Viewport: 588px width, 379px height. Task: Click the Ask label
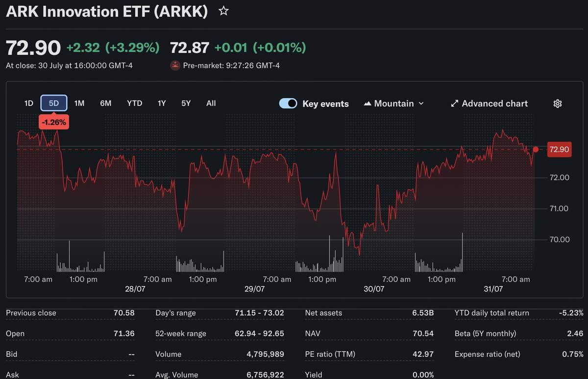pos(12,375)
